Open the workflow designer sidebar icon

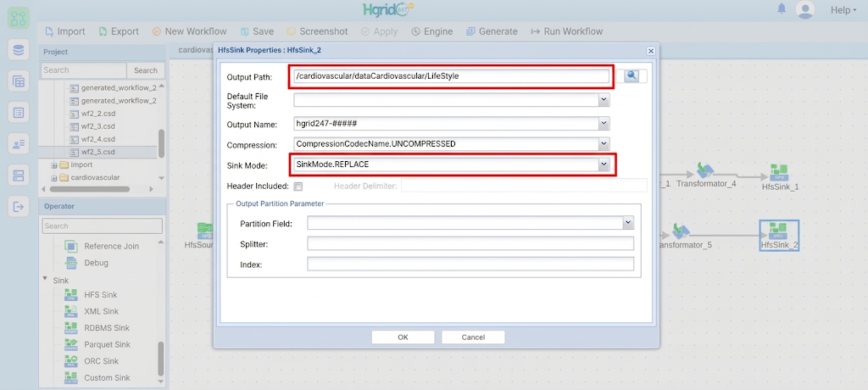coord(19,19)
